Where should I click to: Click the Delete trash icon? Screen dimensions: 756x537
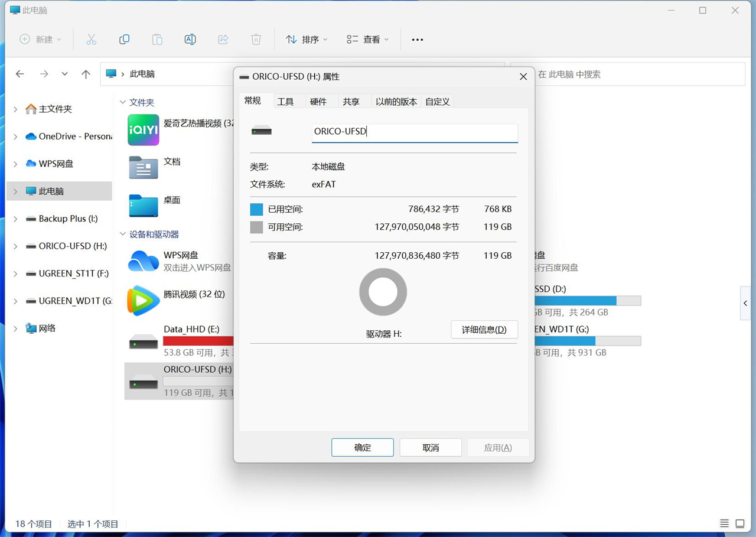click(x=256, y=40)
